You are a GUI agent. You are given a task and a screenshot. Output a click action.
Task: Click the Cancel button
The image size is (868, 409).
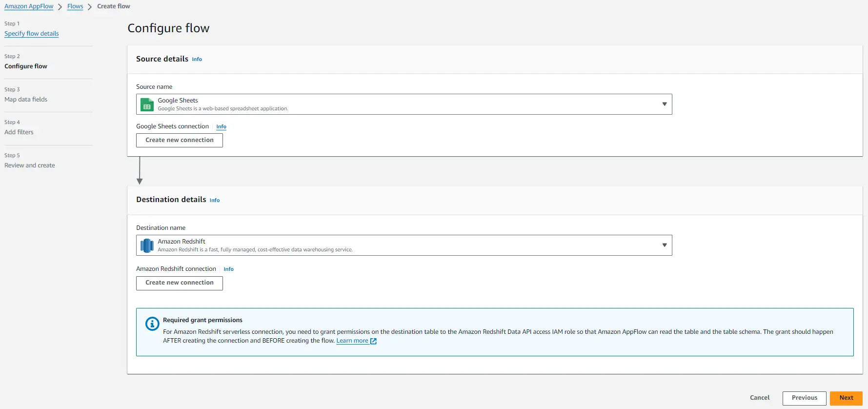coord(760,398)
